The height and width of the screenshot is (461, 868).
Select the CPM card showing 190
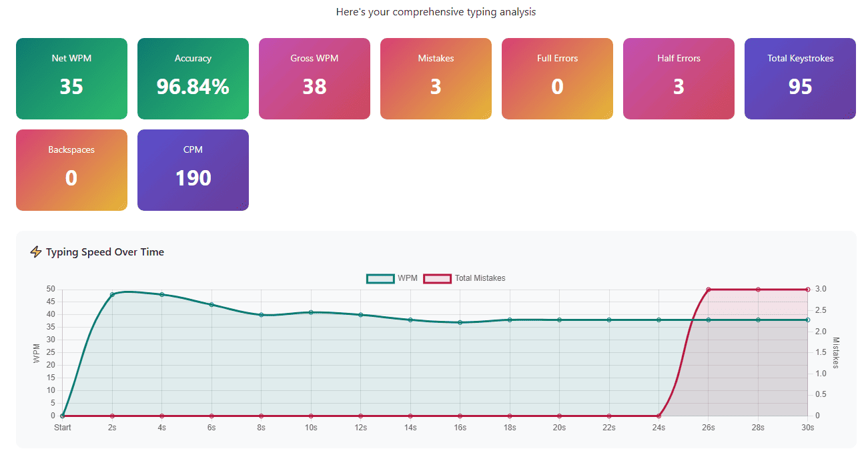[x=193, y=169]
